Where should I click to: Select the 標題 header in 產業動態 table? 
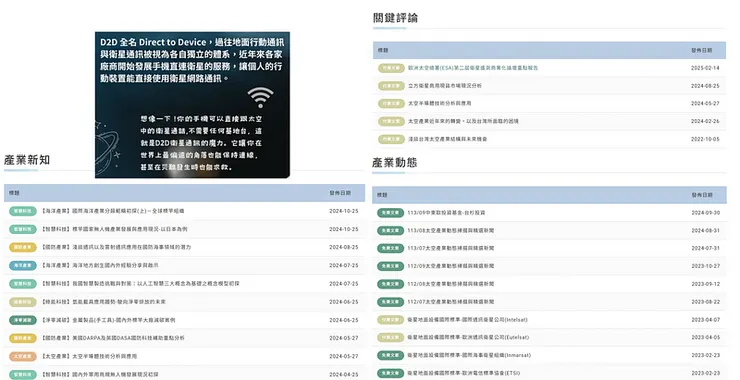click(x=382, y=194)
